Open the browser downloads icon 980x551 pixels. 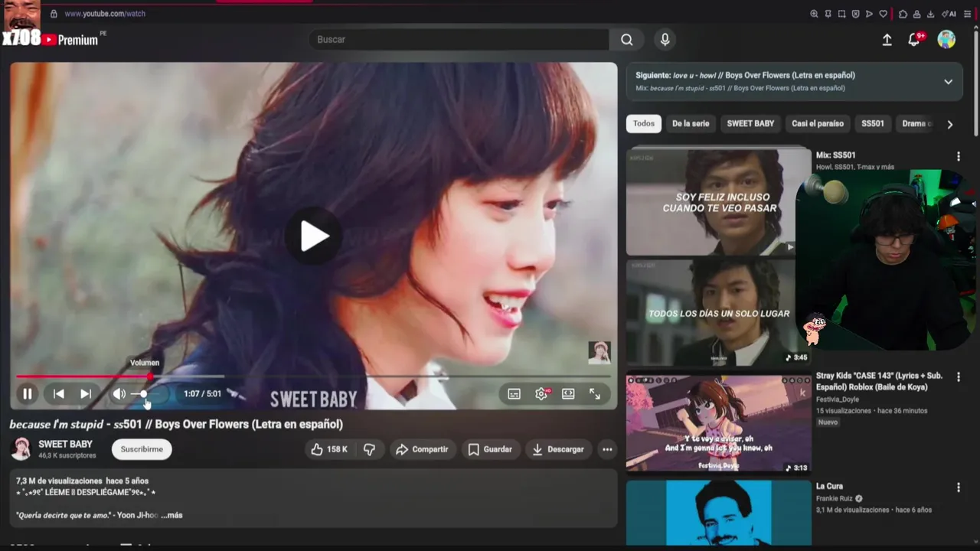pyautogui.click(x=931, y=14)
